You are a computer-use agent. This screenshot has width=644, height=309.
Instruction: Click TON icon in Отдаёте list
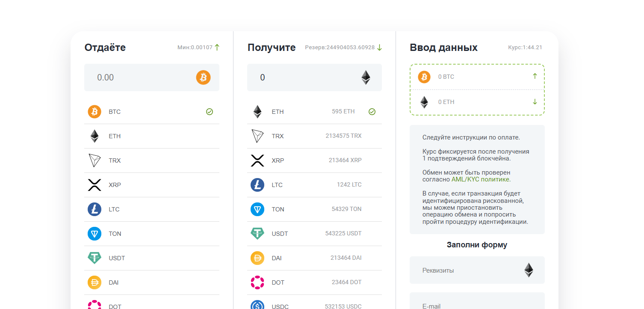[x=95, y=234]
